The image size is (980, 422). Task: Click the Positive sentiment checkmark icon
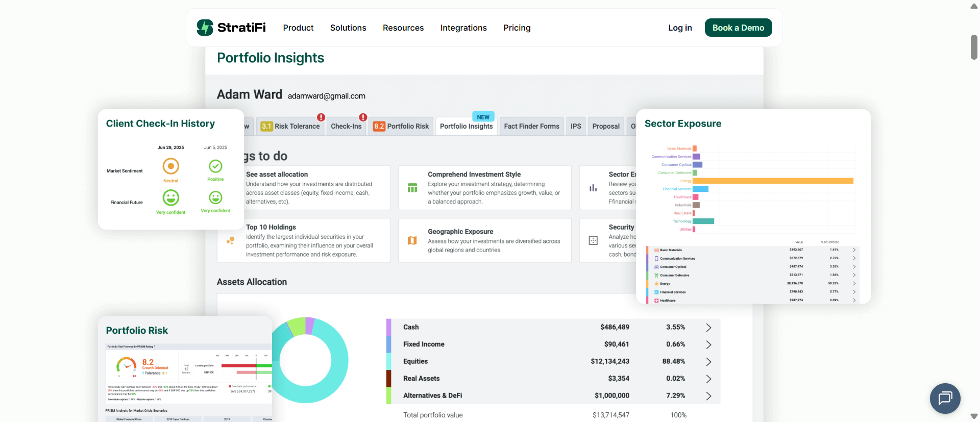click(215, 166)
